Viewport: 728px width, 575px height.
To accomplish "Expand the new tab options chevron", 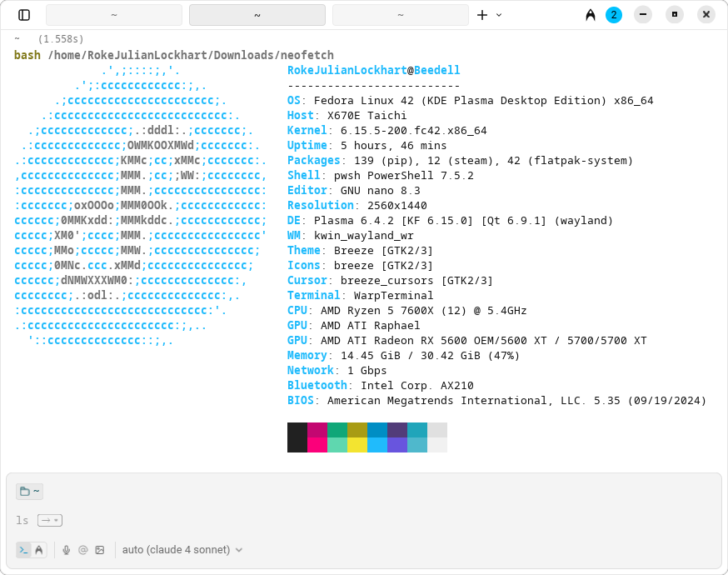I will (499, 15).
